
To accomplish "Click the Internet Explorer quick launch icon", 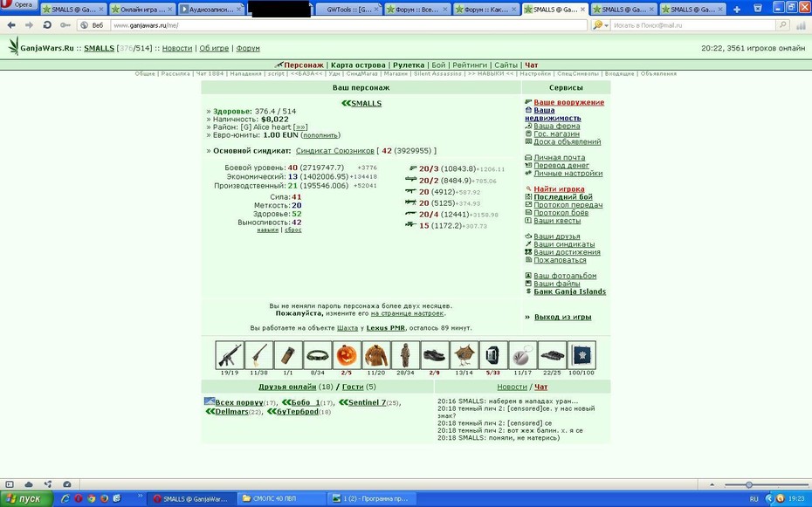I will click(65, 499).
